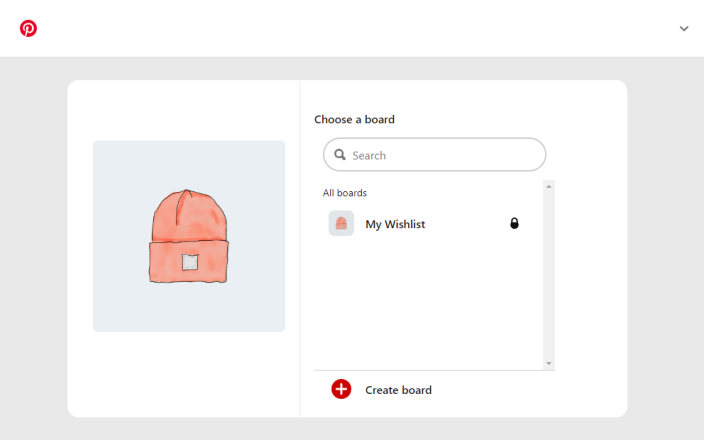Viewport: 704px width, 440px height.
Task: Choose the Create board text
Action: [x=398, y=390]
